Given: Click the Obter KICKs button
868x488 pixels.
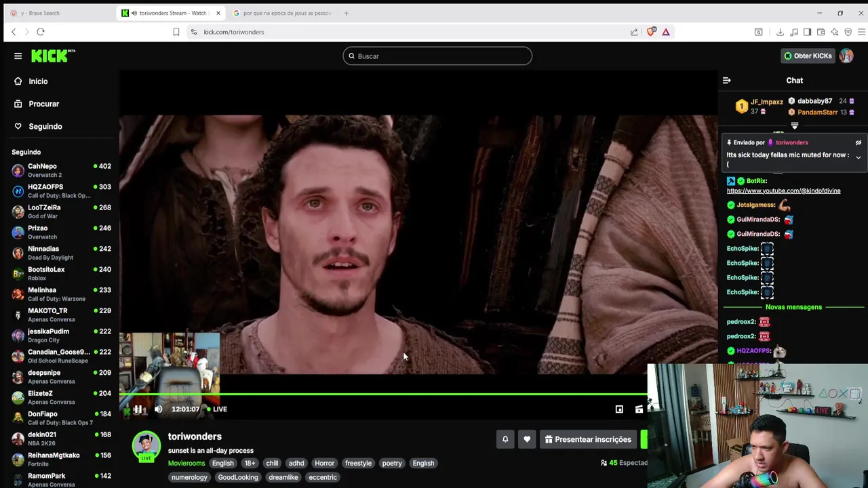Looking at the screenshot, I should pyautogui.click(x=808, y=56).
